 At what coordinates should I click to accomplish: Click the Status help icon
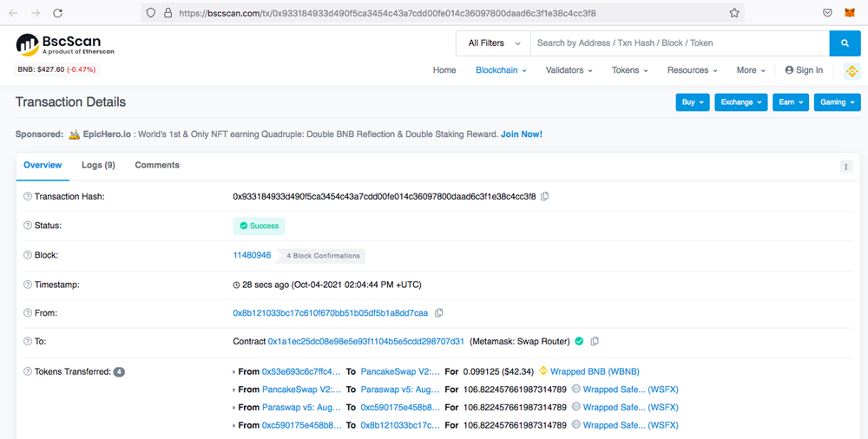pos(28,226)
